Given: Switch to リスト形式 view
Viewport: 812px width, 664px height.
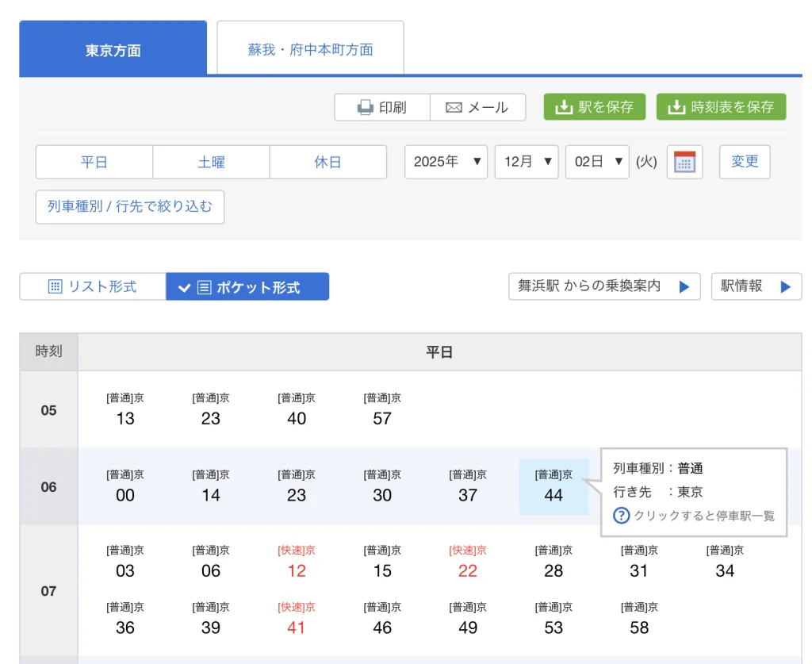Looking at the screenshot, I should coord(93,286).
